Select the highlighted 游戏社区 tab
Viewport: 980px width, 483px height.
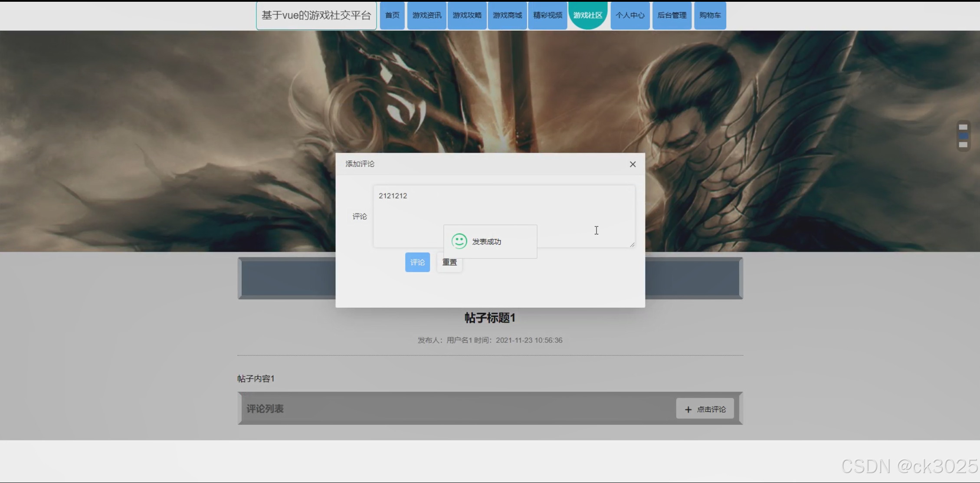tap(587, 15)
